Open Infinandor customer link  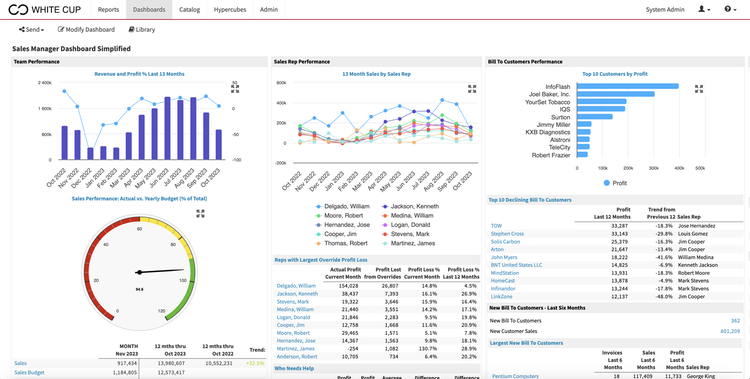[x=504, y=289]
